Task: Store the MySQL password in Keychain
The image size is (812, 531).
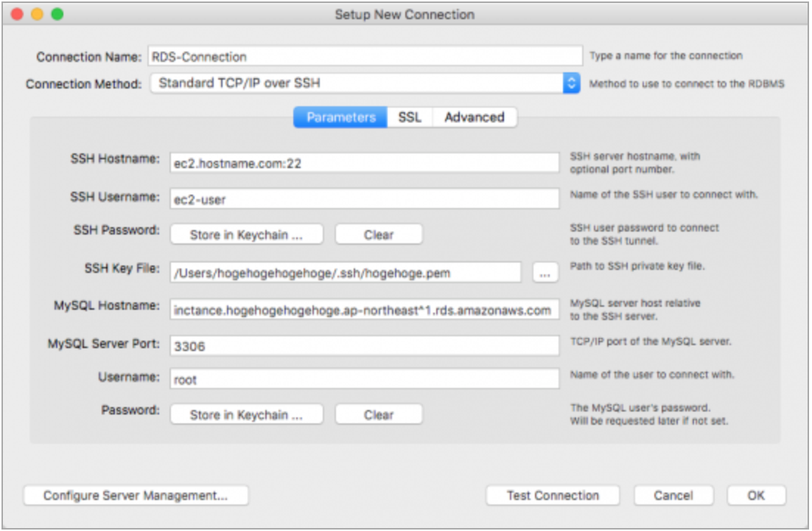Action: [x=246, y=414]
